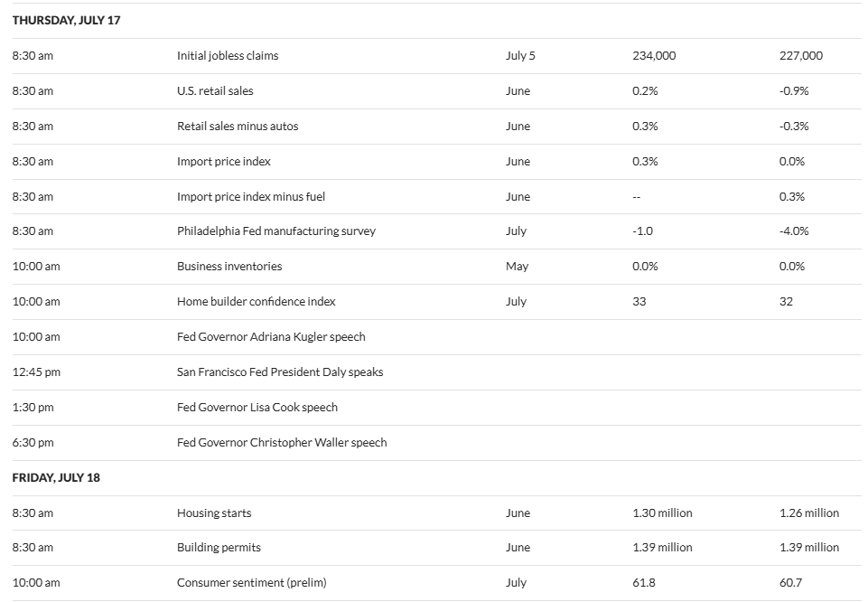The height and width of the screenshot is (602, 868).
Task: Open Home builder confidence index
Action: (257, 302)
